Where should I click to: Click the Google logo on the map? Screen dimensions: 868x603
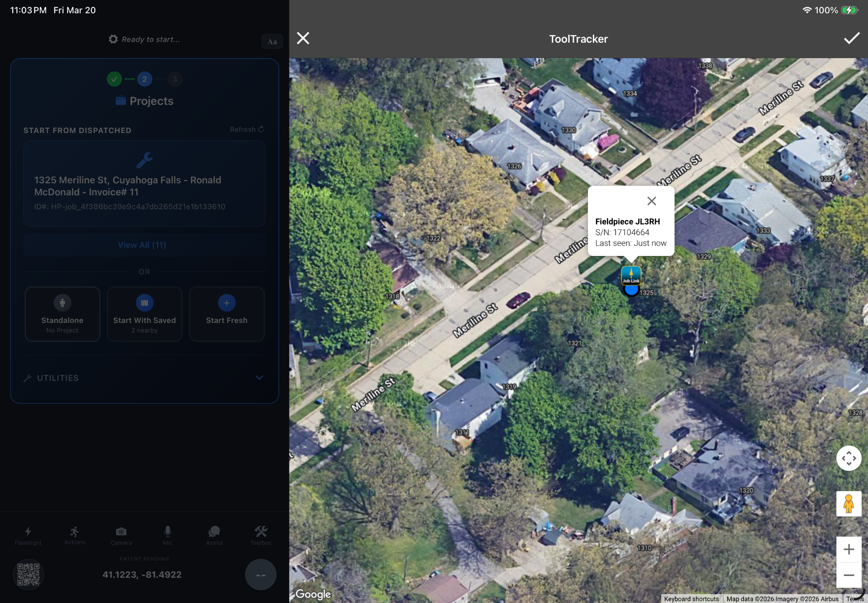click(312, 594)
